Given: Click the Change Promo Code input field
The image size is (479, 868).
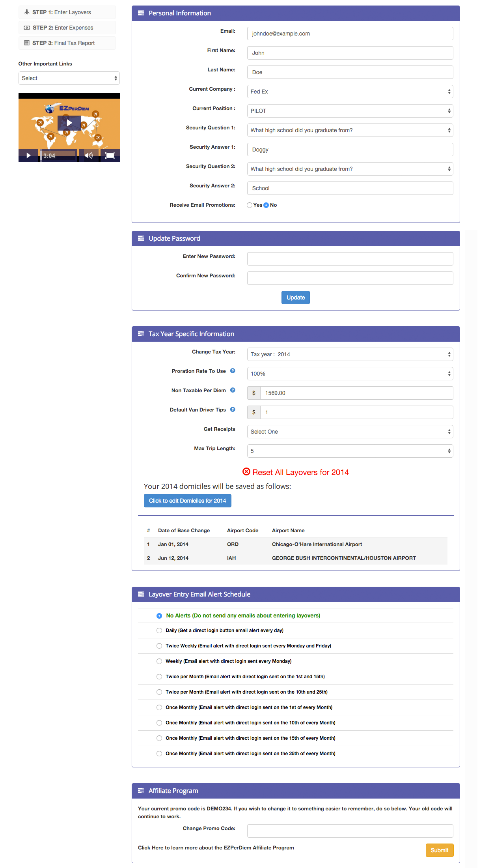Looking at the screenshot, I should (350, 831).
